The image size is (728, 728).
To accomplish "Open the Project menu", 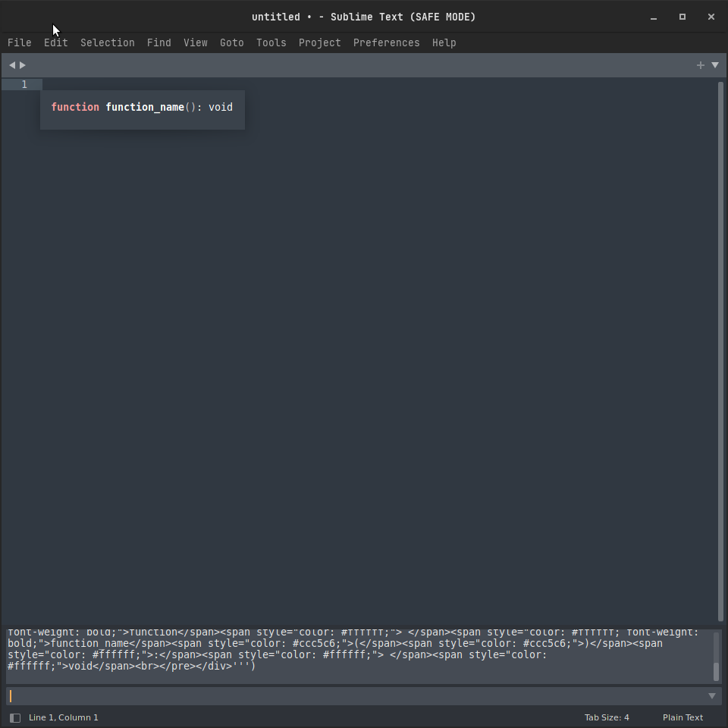I will pyautogui.click(x=319, y=42).
